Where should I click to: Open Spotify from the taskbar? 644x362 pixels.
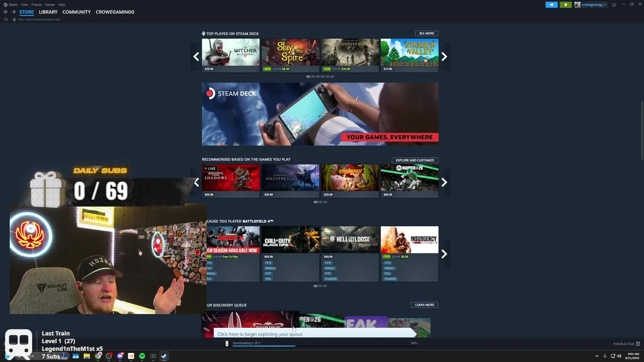(142, 356)
